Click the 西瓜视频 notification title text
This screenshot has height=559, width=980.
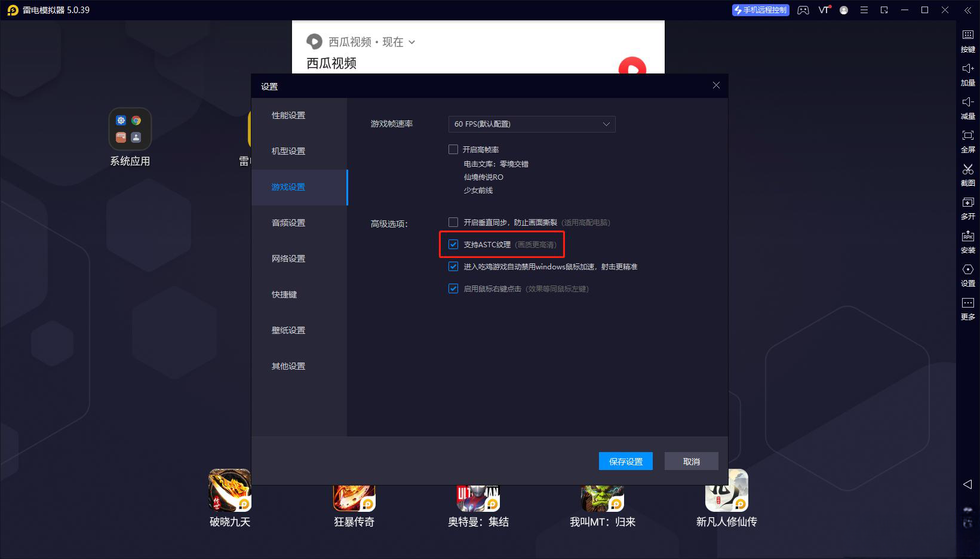tap(331, 63)
